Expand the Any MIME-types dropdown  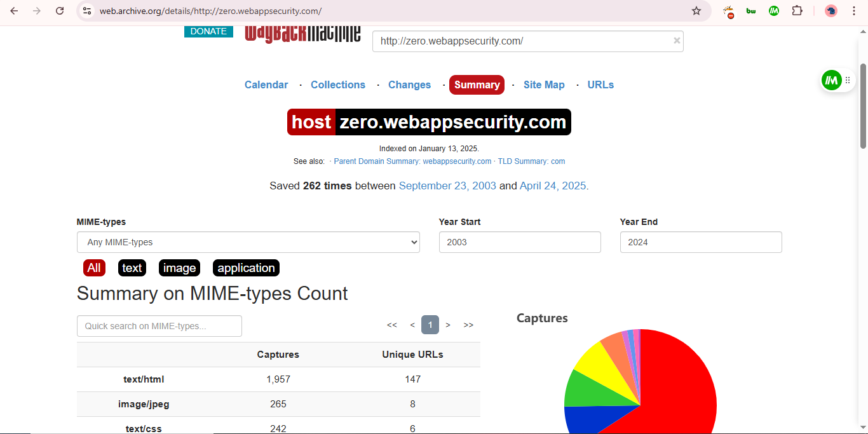248,242
